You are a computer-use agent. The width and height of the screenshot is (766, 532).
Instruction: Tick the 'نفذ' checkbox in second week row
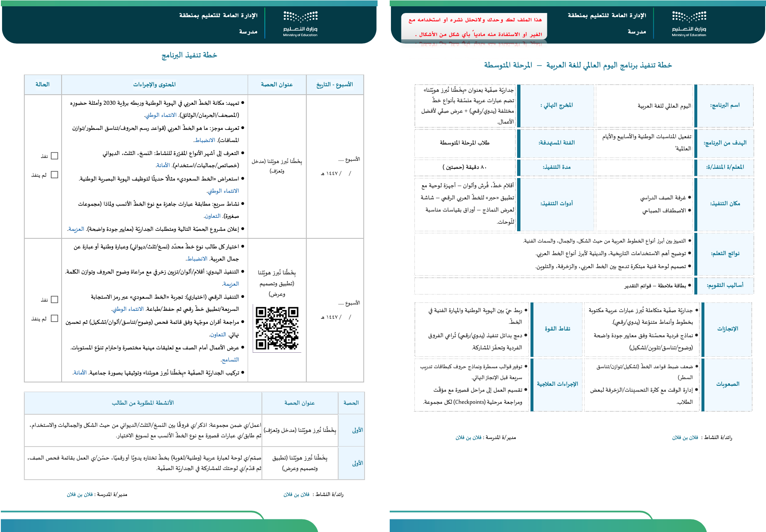[x=54, y=300]
